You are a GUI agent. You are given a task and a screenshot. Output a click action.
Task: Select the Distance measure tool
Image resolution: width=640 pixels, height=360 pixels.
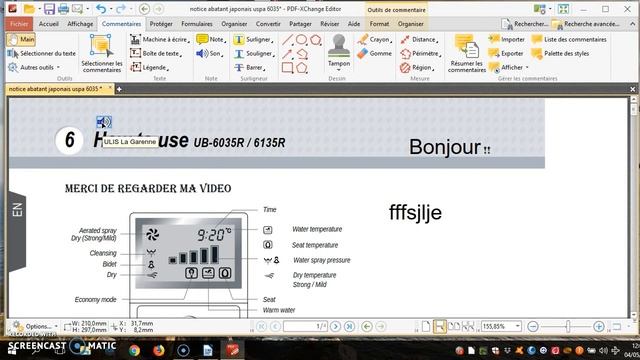[419, 40]
